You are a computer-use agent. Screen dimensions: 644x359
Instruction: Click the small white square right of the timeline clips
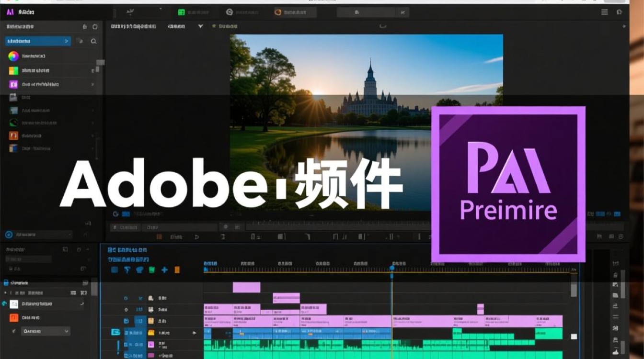(574, 337)
